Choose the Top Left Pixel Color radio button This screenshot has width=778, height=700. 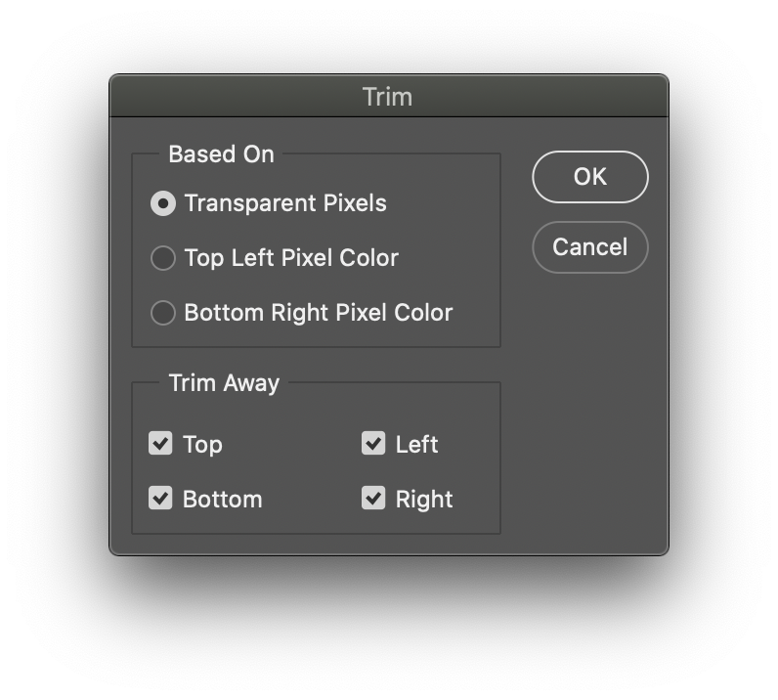(163, 258)
